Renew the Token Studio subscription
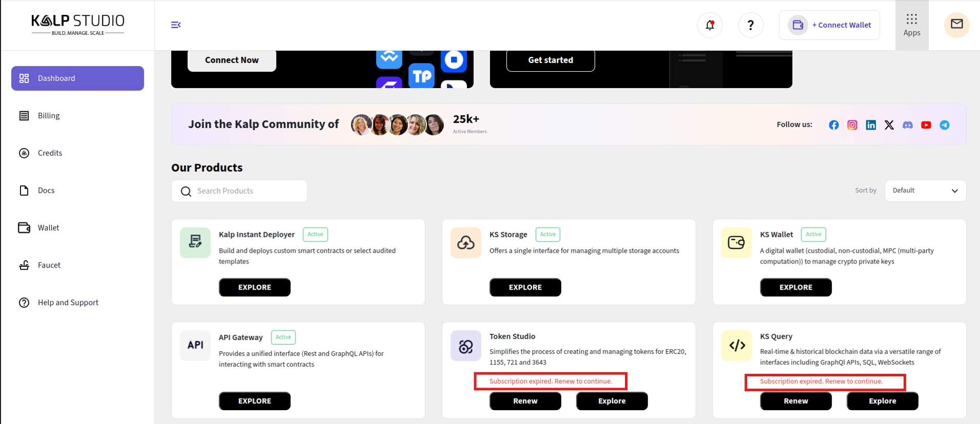 [525, 401]
